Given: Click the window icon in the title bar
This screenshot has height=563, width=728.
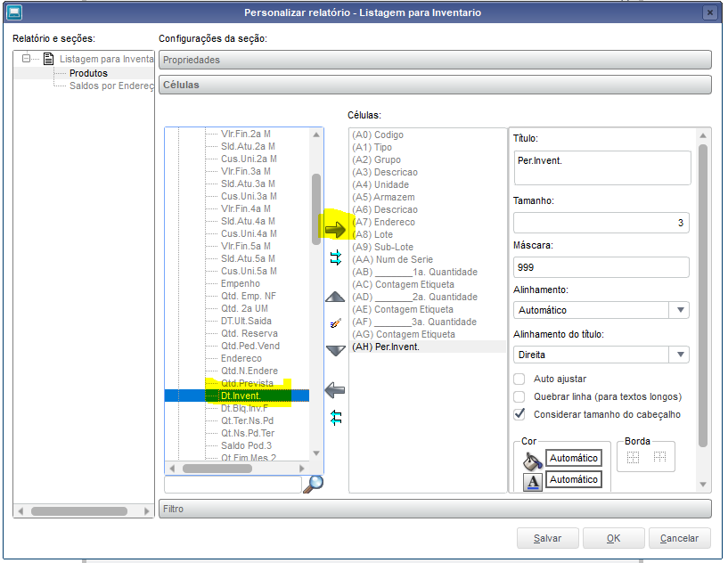Looking at the screenshot, I should point(14,12).
